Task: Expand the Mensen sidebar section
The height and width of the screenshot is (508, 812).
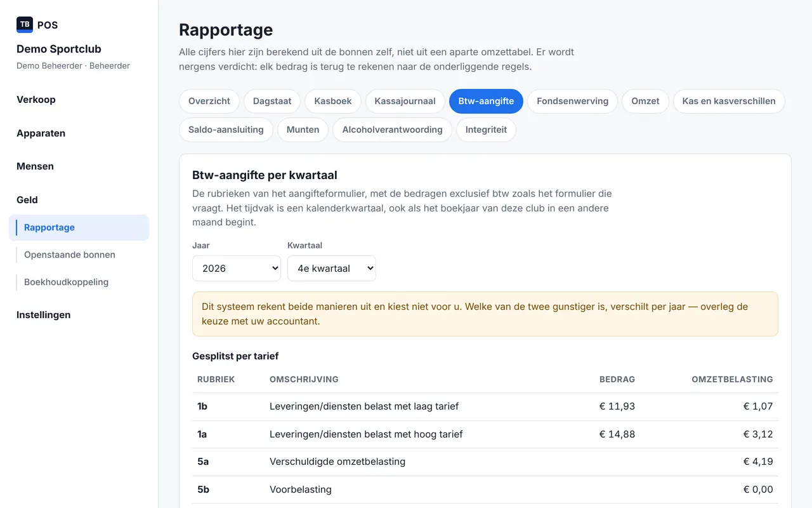Action: (35, 166)
